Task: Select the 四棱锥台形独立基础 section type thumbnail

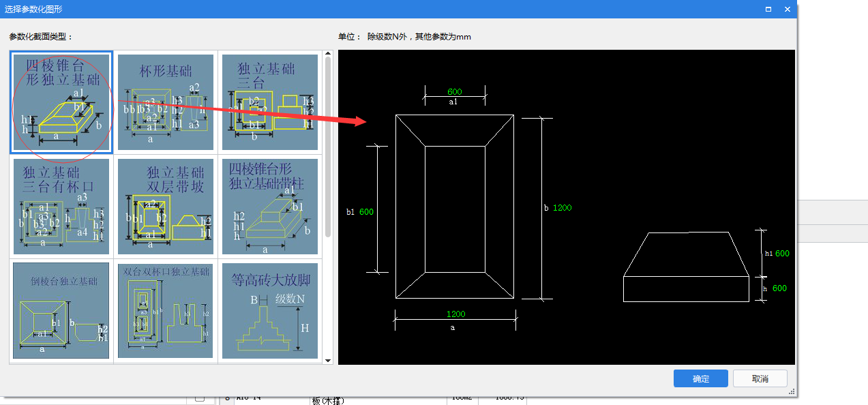Action: pos(61,102)
